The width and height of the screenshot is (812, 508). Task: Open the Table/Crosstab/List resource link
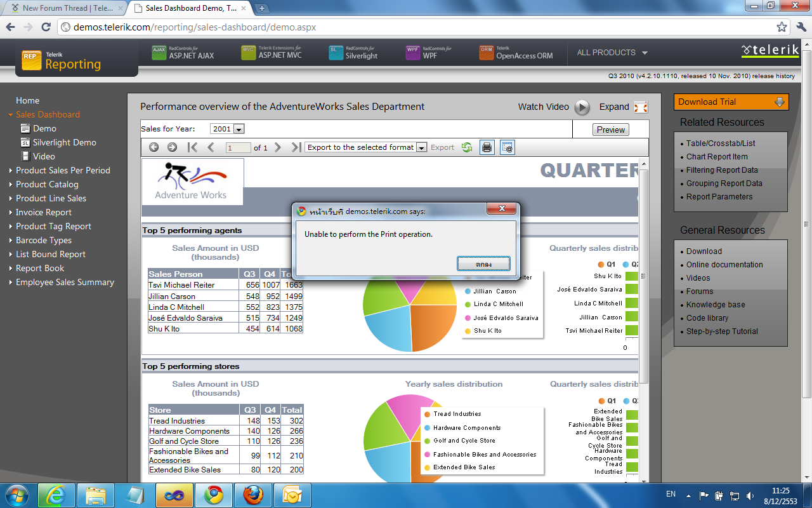721,144
